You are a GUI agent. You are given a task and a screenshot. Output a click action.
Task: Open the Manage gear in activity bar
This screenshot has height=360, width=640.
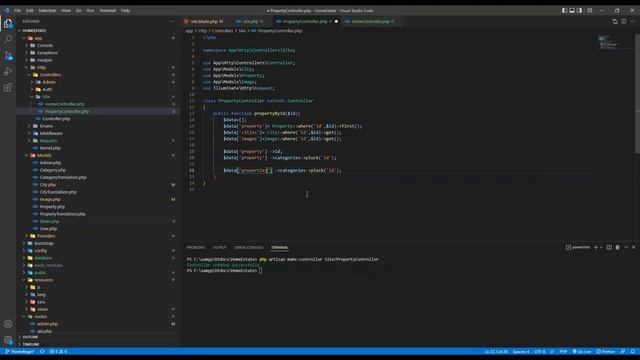(x=8, y=340)
